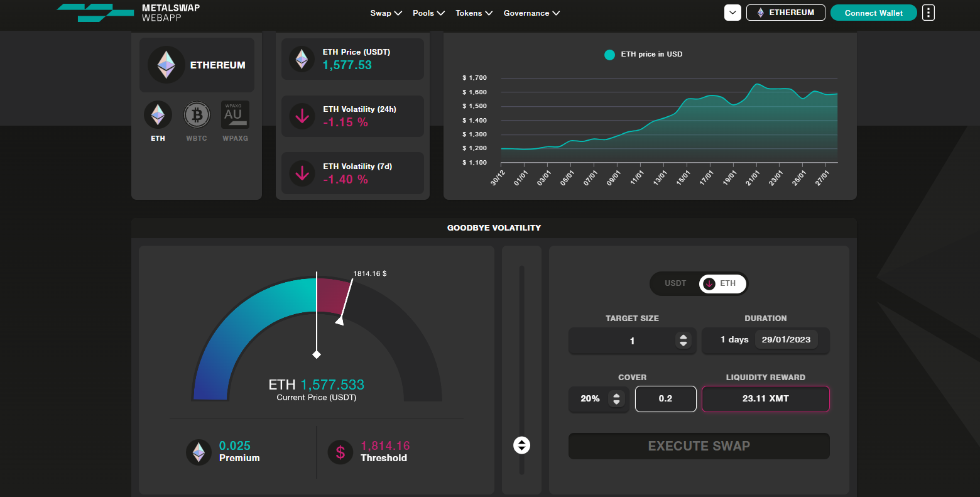Click the -1.15 % volatility value
This screenshot has height=497, width=980.
[x=346, y=123]
